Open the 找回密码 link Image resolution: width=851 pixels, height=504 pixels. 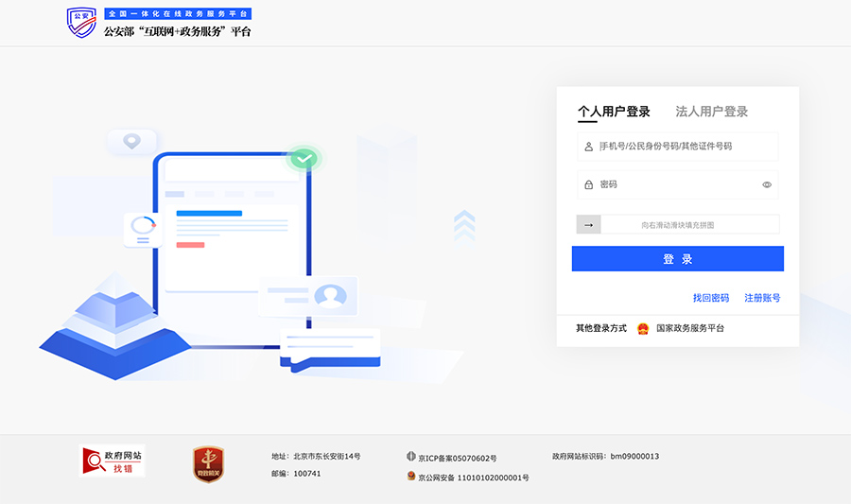pos(710,298)
